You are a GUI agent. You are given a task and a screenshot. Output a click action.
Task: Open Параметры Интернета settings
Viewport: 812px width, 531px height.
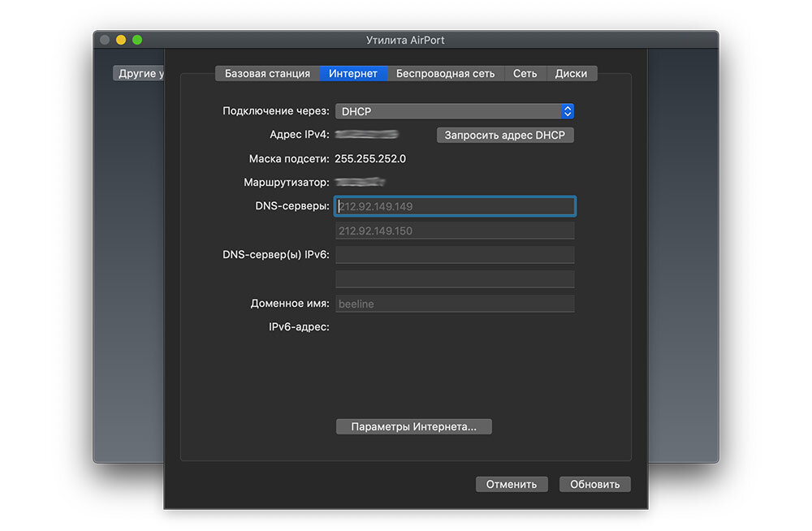[414, 426]
